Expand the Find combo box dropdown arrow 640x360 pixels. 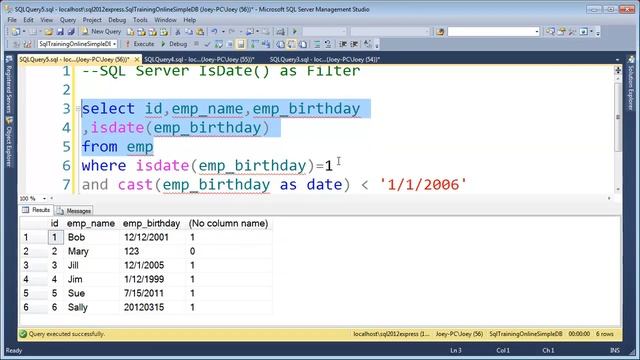537,31
